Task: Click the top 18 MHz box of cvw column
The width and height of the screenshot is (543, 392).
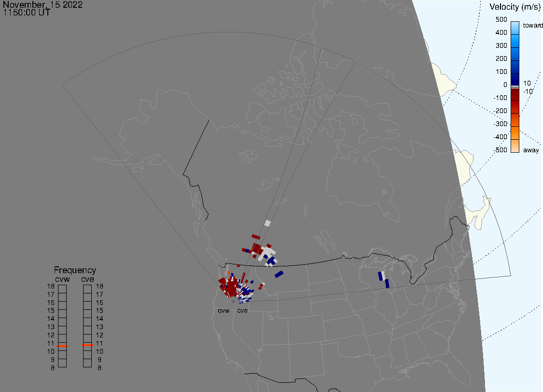Action: point(62,289)
